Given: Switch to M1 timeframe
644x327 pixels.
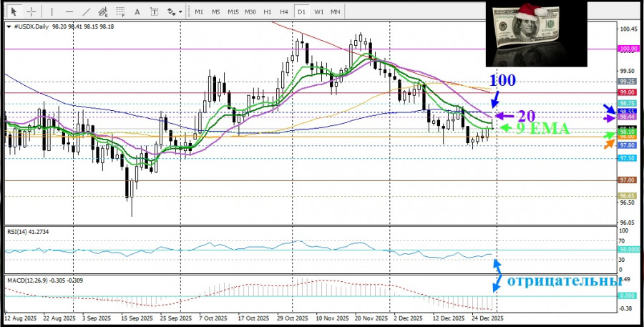Looking at the screenshot, I should (x=198, y=12).
